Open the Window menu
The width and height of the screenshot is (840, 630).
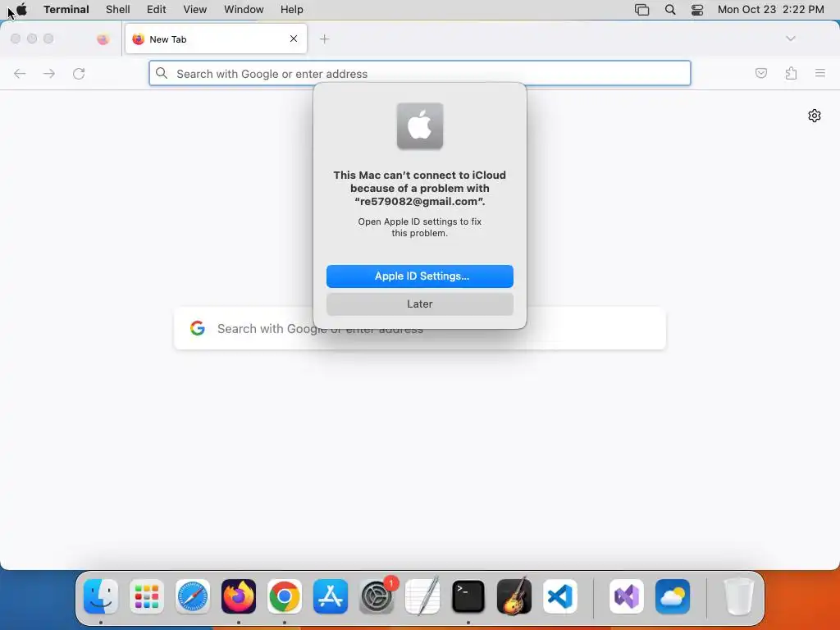click(x=244, y=9)
